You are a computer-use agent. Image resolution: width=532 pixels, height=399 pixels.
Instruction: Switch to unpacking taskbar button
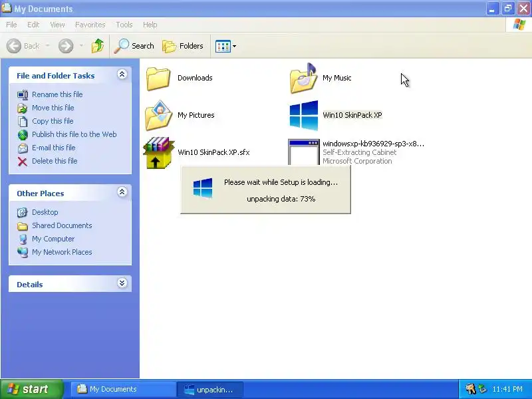coord(209,389)
